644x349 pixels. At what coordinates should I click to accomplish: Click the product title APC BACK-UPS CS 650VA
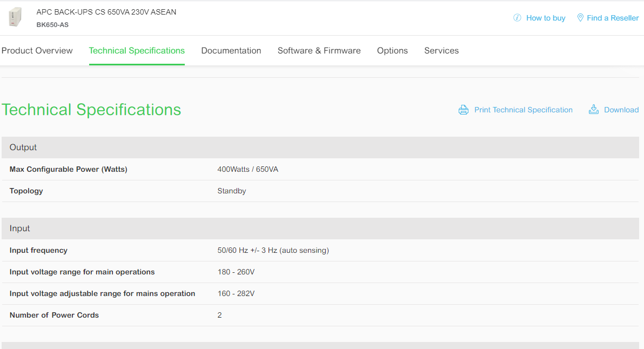pos(106,12)
